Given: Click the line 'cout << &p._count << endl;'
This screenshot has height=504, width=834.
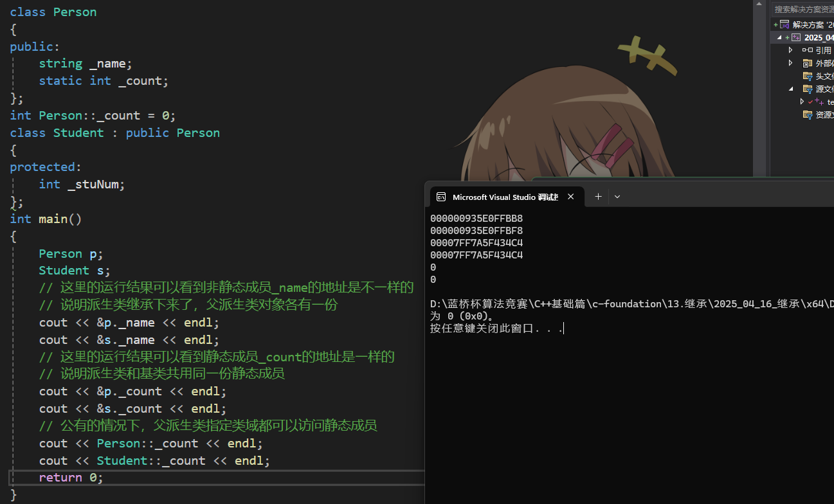Looking at the screenshot, I should point(132,392).
